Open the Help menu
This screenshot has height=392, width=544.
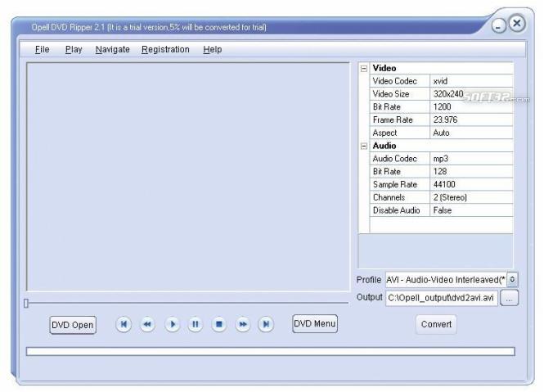coord(213,50)
